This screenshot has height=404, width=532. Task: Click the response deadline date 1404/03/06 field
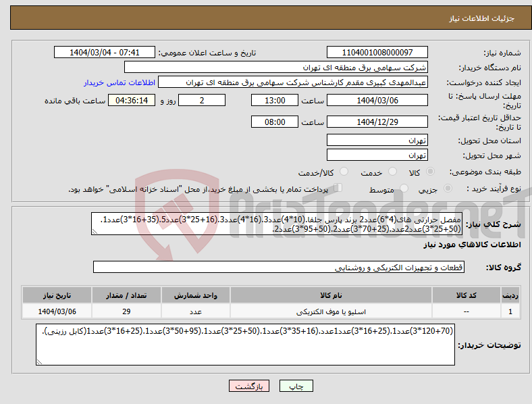click(377, 101)
